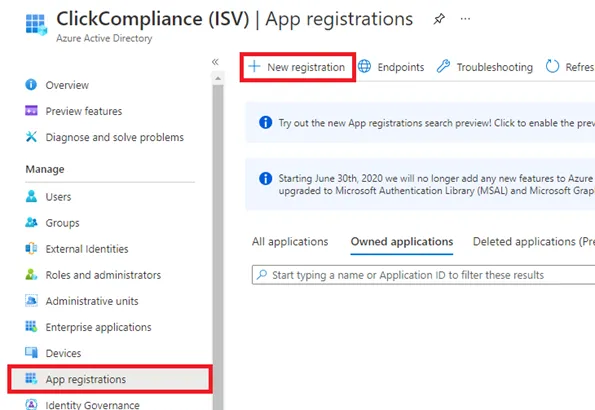
Task: Click the sidebar vertical scrollbar thumb
Action: coord(218,247)
